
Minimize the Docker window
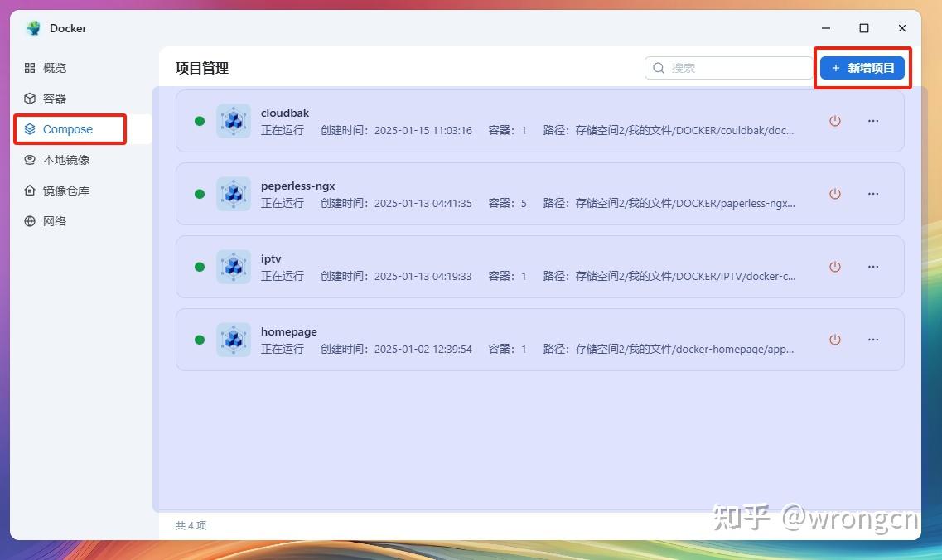coord(826,28)
